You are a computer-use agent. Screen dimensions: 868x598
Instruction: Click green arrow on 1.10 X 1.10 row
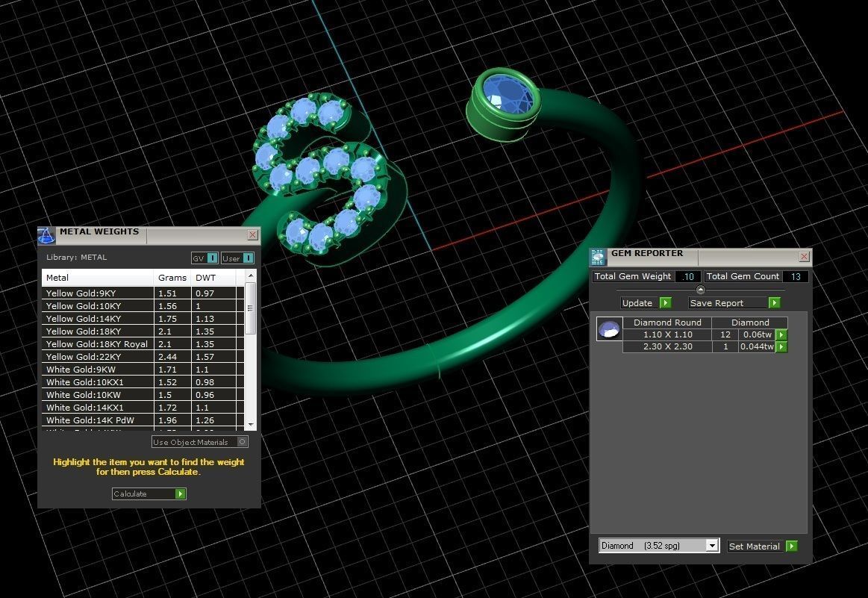pyautogui.click(x=781, y=334)
